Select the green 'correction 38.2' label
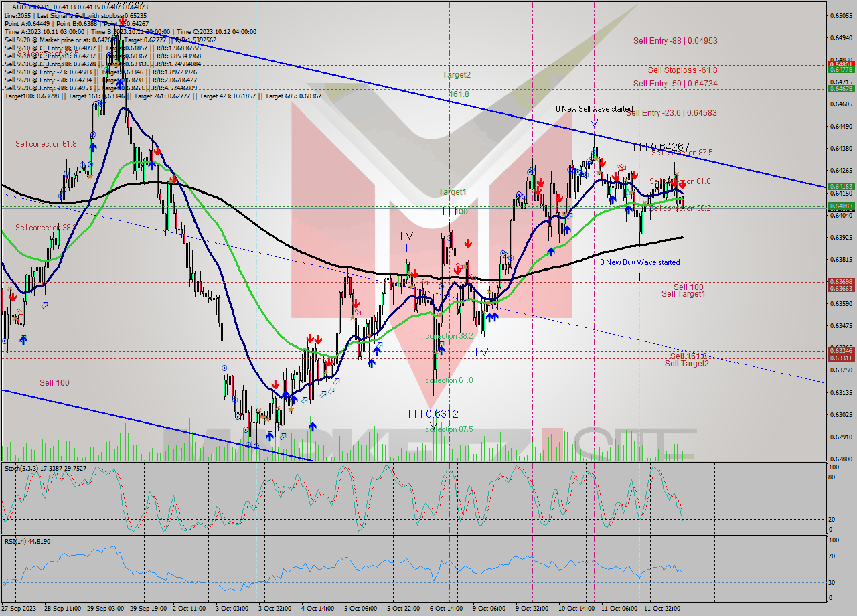Viewport: 857px width, 616px height. [x=449, y=336]
